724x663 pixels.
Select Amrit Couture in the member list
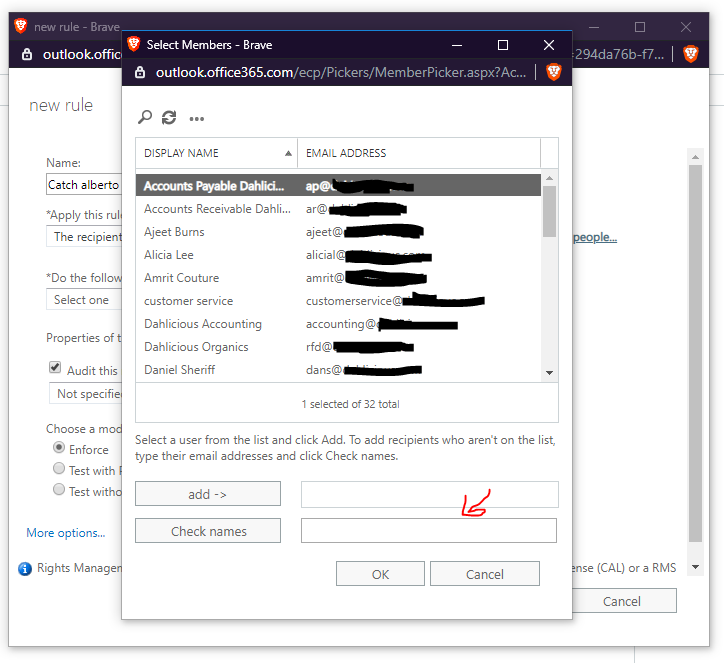(x=338, y=278)
